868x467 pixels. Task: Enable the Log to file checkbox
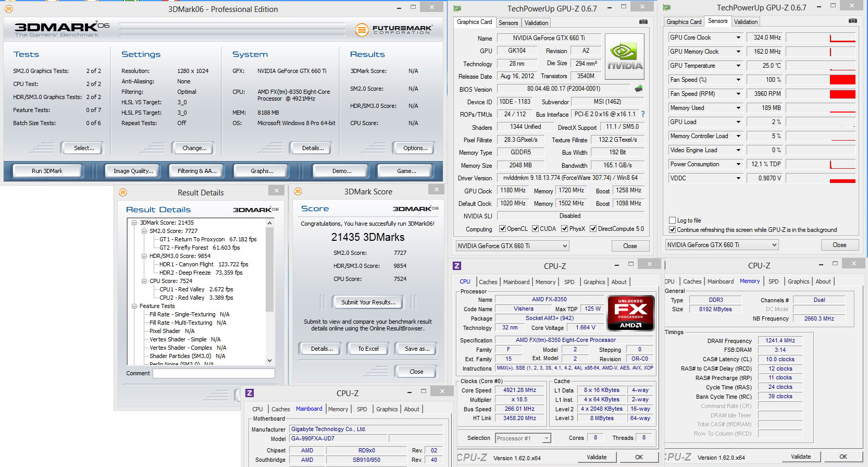pyautogui.click(x=672, y=220)
